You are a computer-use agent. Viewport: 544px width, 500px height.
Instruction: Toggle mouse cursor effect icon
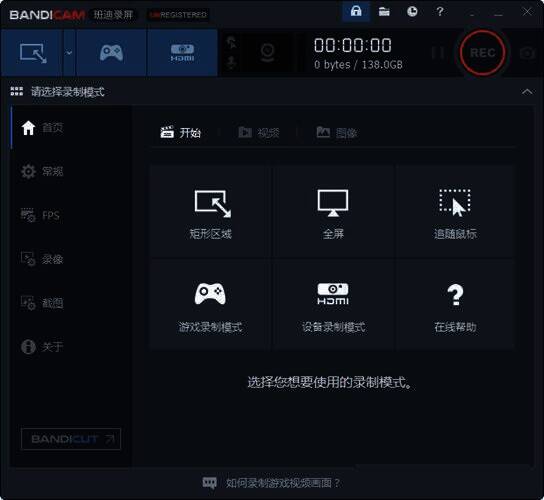point(231,43)
